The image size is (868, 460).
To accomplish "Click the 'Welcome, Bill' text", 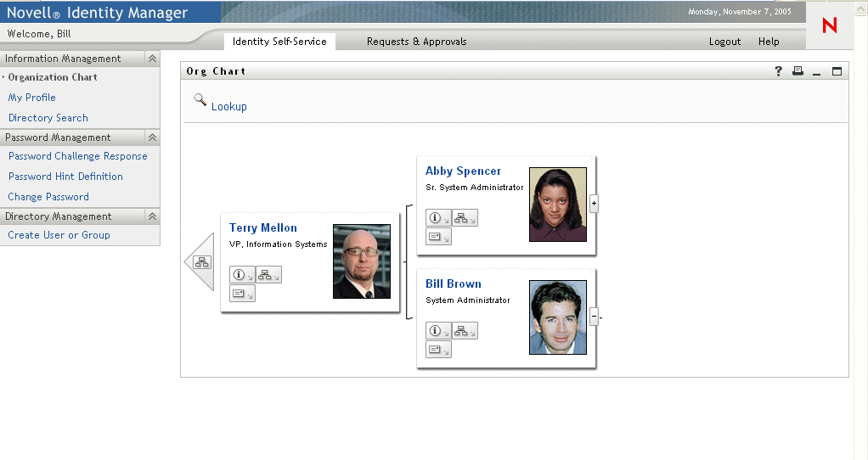I will pos(39,34).
